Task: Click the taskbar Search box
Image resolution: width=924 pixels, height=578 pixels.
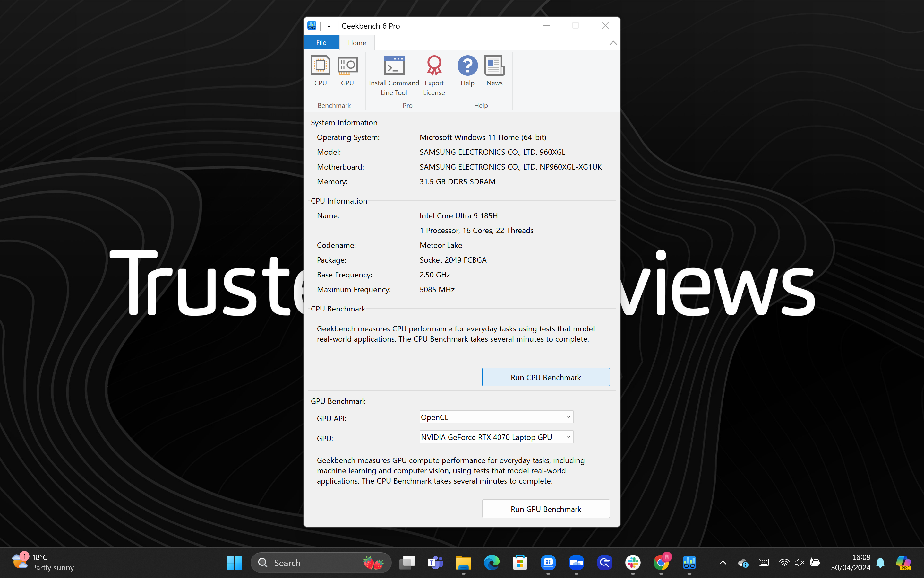Action: pos(321,563)
